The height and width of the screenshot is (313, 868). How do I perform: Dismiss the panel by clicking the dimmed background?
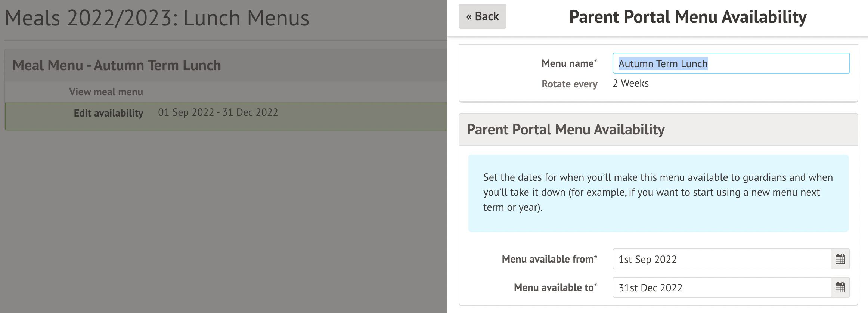(x=224, y=224)
